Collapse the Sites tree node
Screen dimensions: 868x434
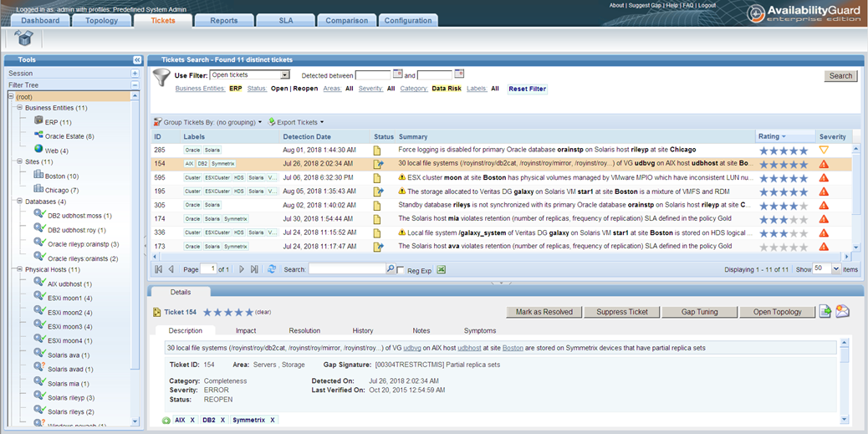(x=20, y=161)
